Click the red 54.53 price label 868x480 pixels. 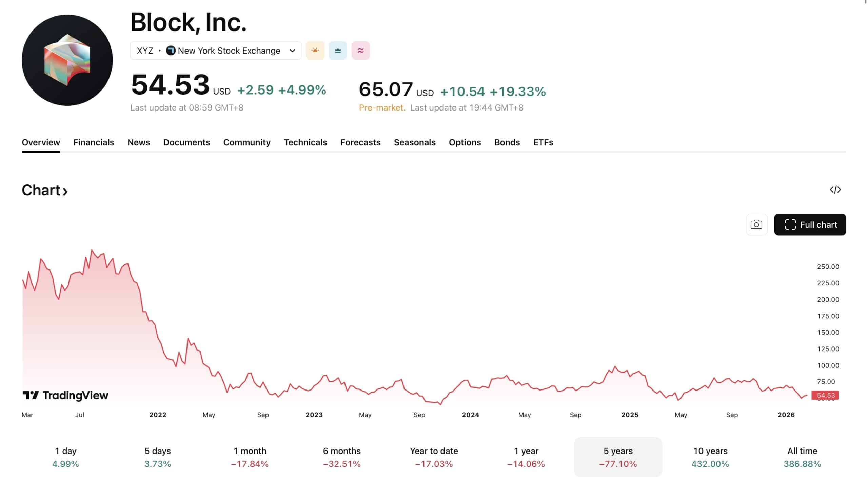pyautogui.click(x=825, y=395)
